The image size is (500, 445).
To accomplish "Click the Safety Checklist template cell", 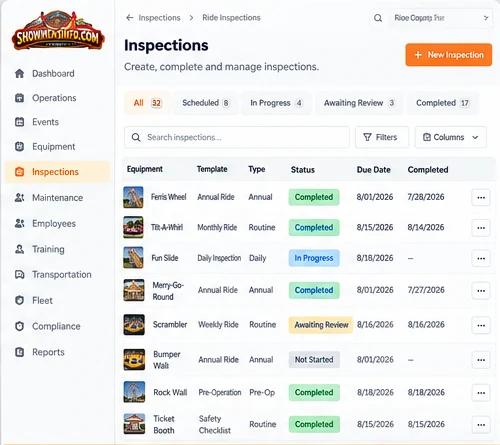I will tap(215, 424).
